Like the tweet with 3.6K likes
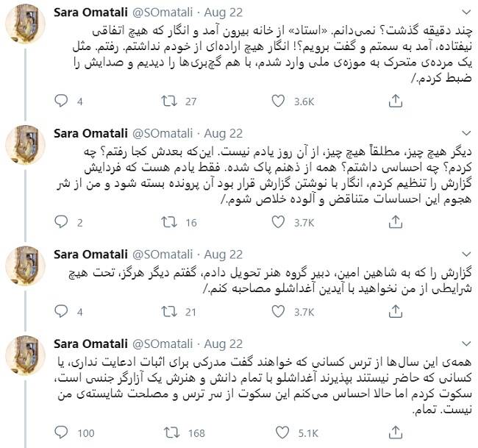This screenshot has width=478, height=448. (279, 102)
